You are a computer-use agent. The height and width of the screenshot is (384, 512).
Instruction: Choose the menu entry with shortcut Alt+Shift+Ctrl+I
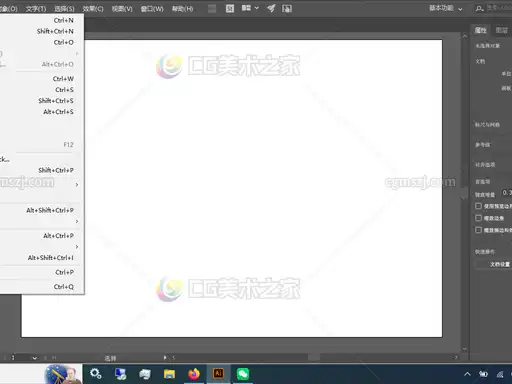pyautogui.click(x=42, y=258)
